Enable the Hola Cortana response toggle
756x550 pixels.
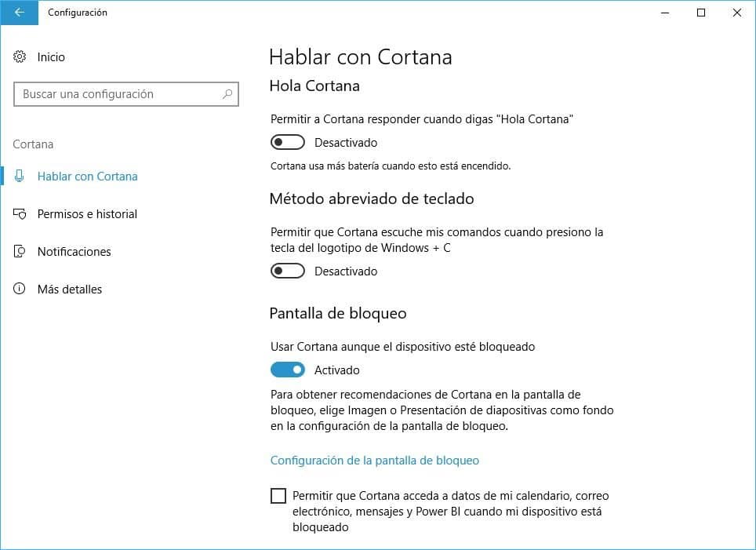(287, 142)
